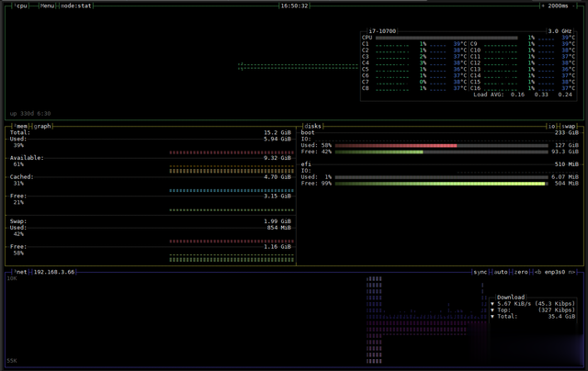Screen dimensions: 588x371
Task: Click efi used amount 6.07 MiB
Action: [x=565, y=177]
